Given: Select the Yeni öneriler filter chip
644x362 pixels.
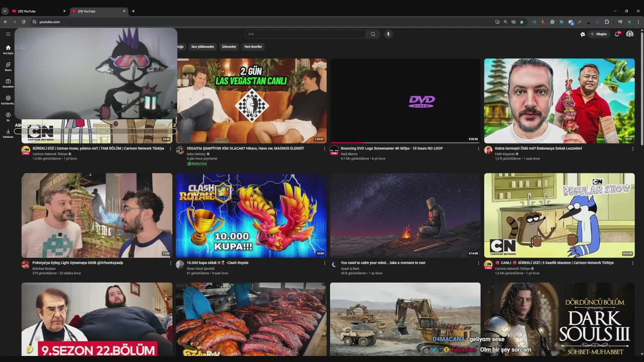Looking at the screenshot, I should coord(253,47).
